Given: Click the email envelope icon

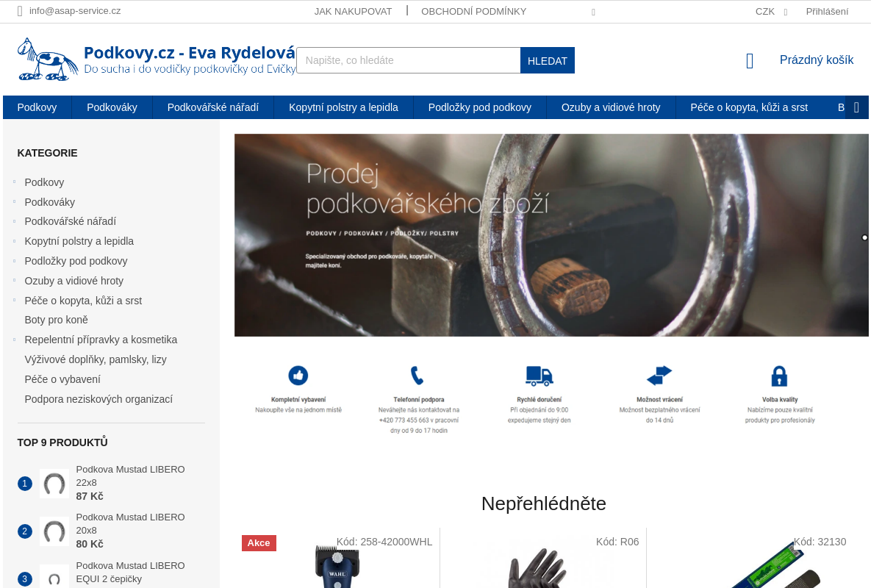Looking at the screenshot, I should click(20, 11).
